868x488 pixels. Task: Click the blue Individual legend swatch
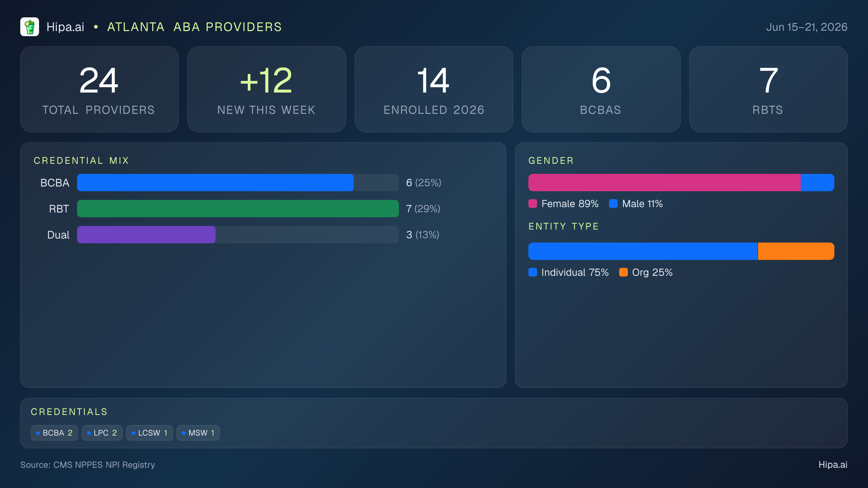tap(533, 272)
